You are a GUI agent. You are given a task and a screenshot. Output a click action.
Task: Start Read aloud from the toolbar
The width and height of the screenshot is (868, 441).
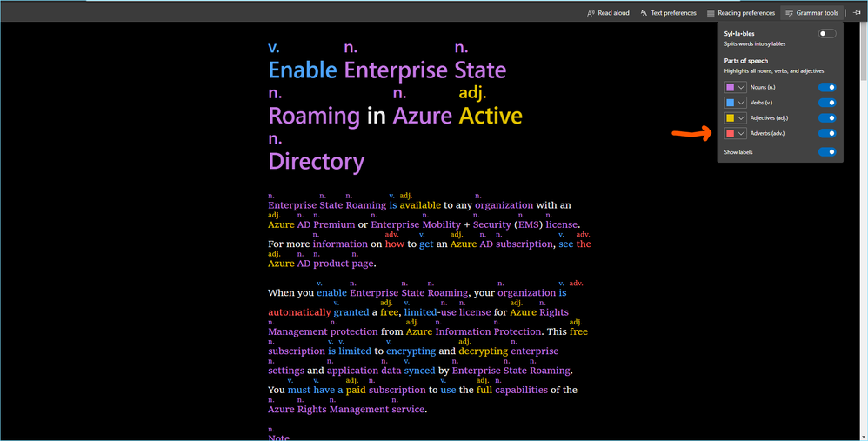pyautogui.click(x=608, y=13)
